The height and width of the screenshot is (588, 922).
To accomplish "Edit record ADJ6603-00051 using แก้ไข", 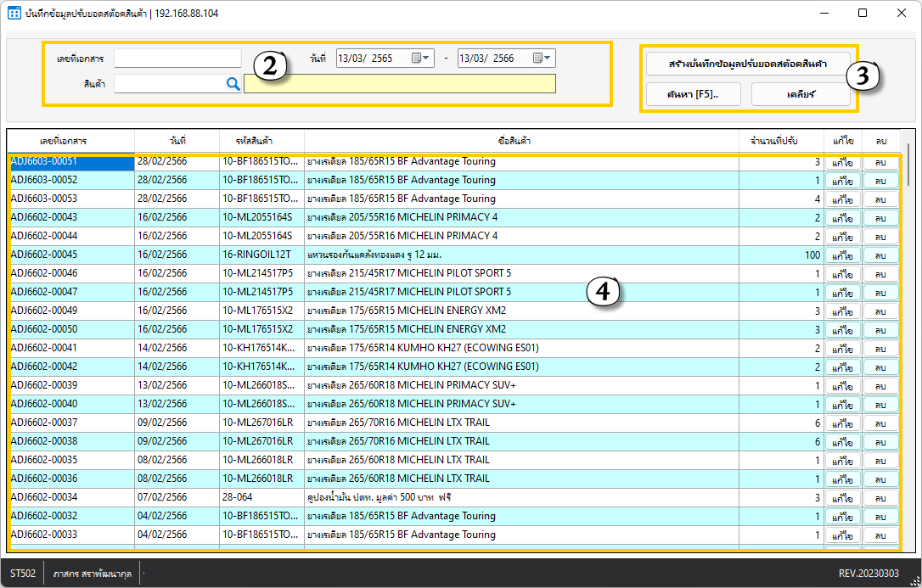I will (842, 162).
